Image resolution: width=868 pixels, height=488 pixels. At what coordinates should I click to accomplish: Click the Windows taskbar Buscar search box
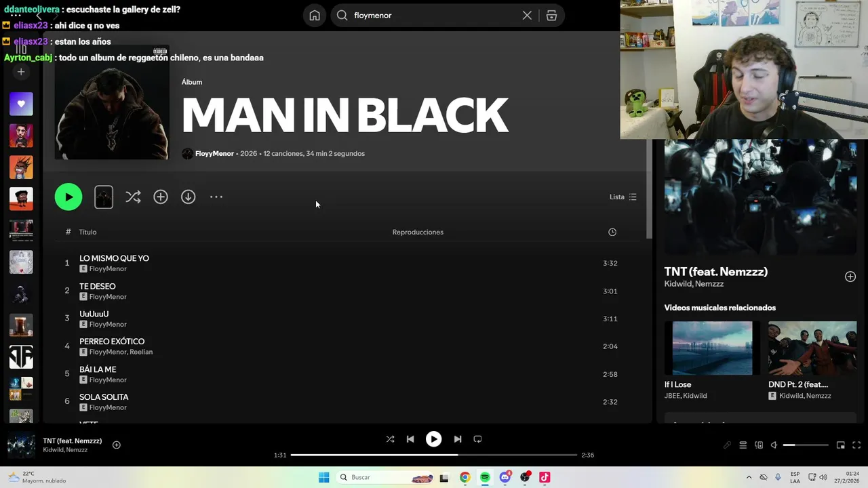point(385,477)
